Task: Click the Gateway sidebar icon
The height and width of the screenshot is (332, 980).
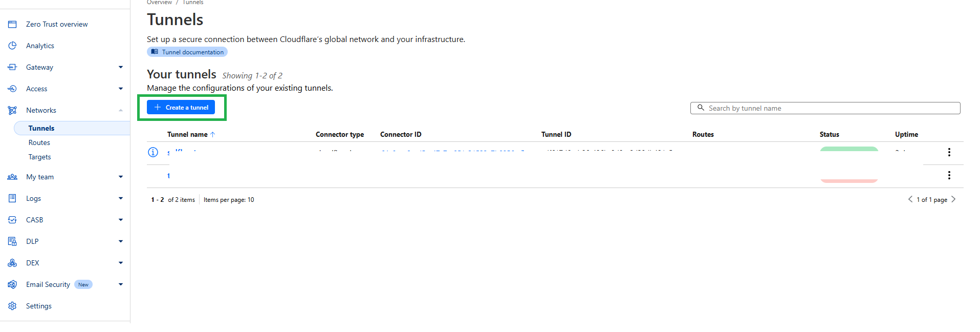Action: [12, 67]
